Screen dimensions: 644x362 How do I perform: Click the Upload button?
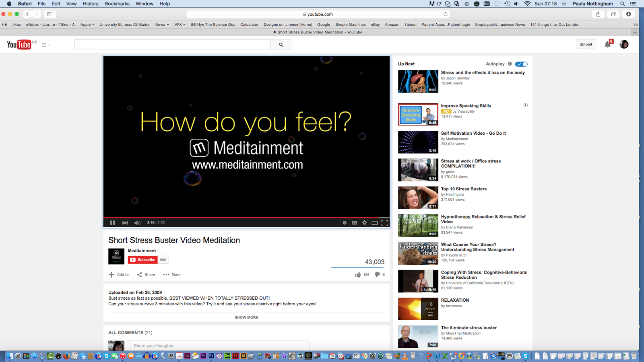(586, 44)
